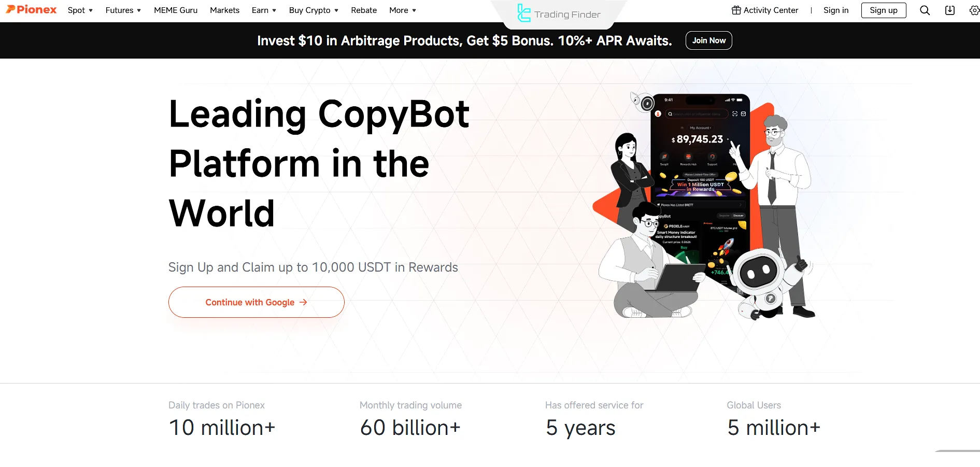Select the Rebate menu item
This screenshot has width=980, height=467.
364,10
